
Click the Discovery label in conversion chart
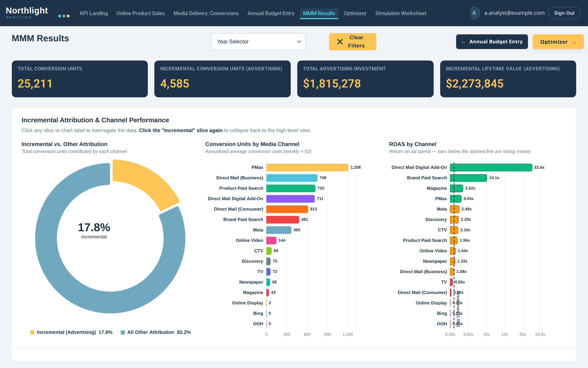[x=252, y=261]
